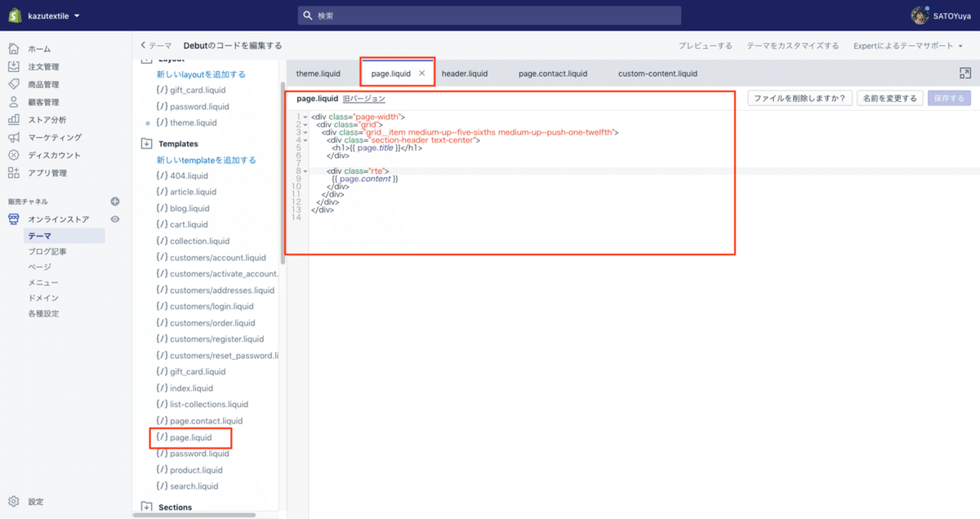Open ドメイン in the sidebar
980x519 pixels.
[x=42, y=298]
